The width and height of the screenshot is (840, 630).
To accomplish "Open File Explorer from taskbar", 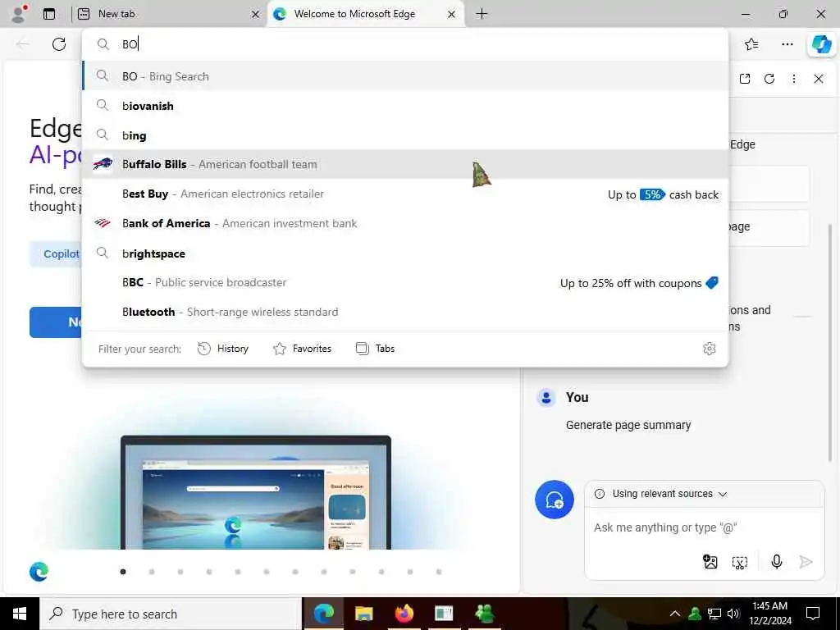I will tap(363, 614).
